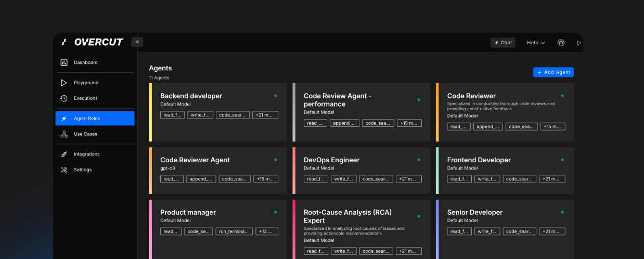Click read_f tag on Senior Developer card
This screenshot has width=644, height=259.
pos(459,231)
